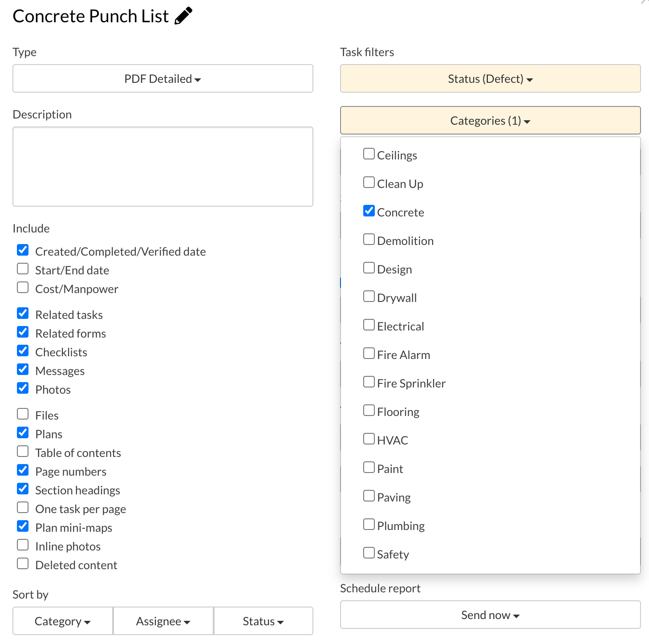
Task: Expand the Status (Defect) filter dropdown
Action: [490, 79]
